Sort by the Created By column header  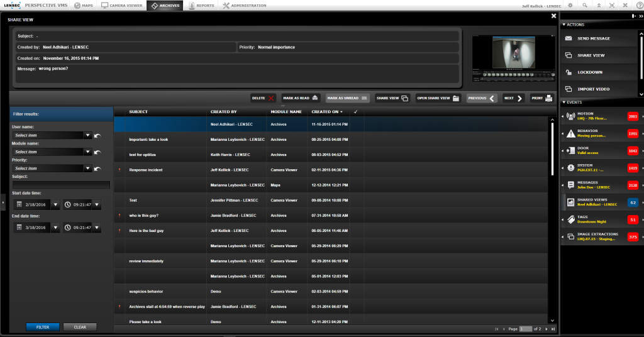click(224, 112)
